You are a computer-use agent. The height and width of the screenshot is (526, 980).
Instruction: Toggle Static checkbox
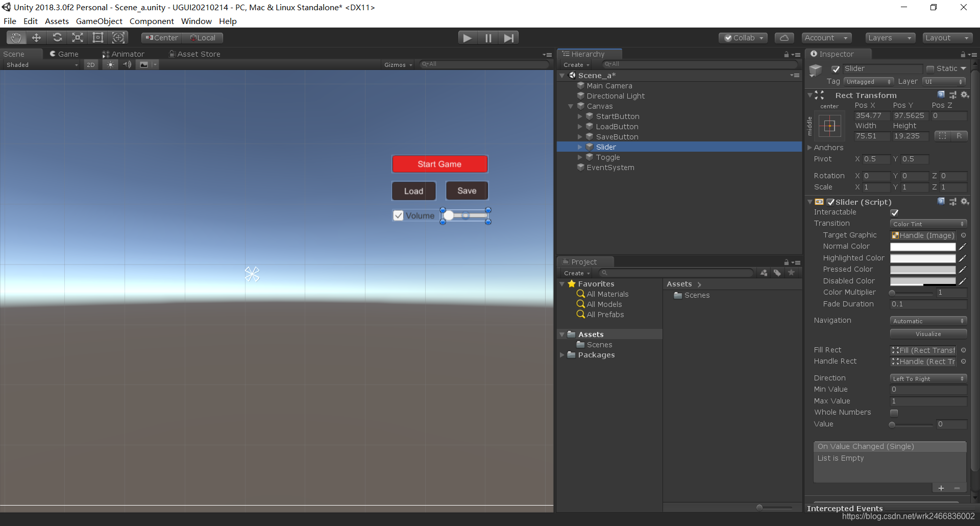click(930, 69)
